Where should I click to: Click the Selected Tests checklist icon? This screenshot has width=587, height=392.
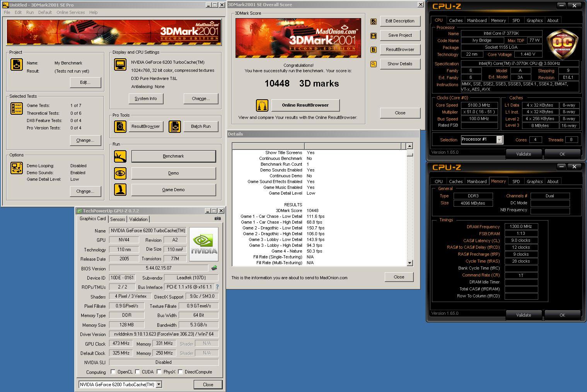[x=17, y=109]
